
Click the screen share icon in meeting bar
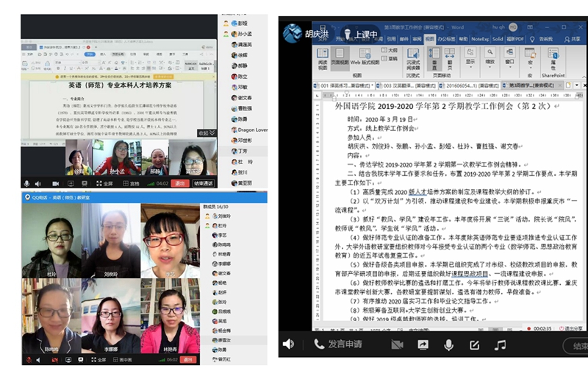423,344
